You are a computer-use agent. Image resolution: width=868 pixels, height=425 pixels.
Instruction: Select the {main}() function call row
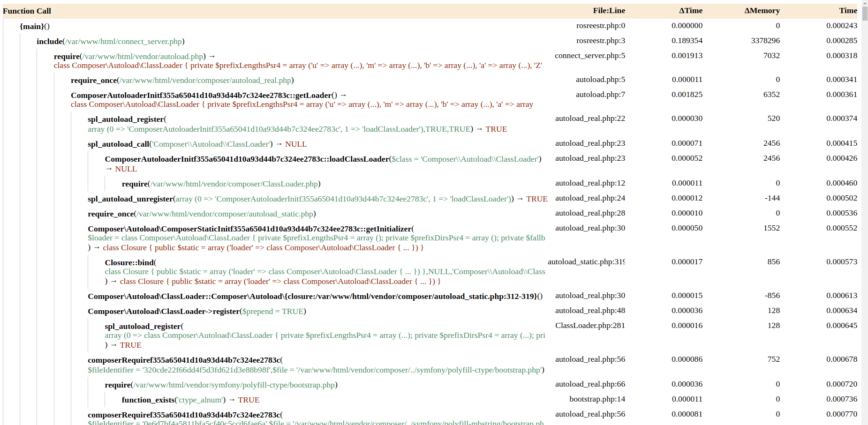[35, 26]
